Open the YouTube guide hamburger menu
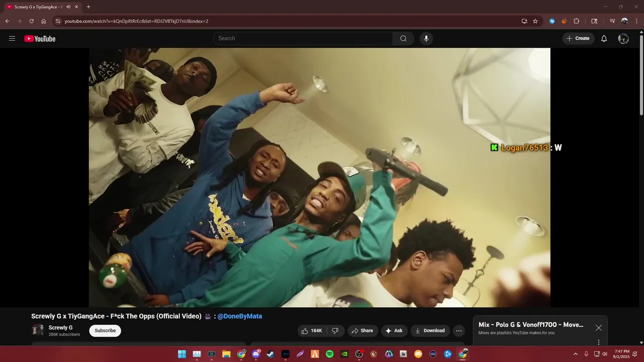This screenshot has height=362, width=644. coord(12,39)
